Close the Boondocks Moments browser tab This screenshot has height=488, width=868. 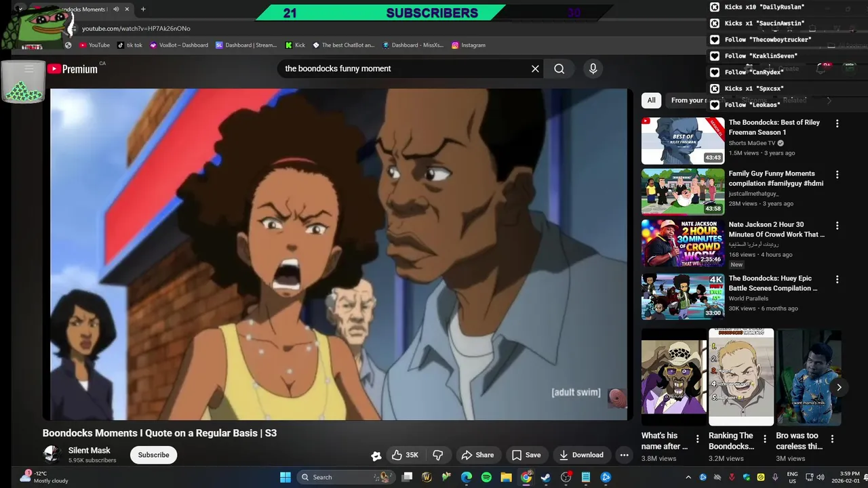click(x=128, y=9)
